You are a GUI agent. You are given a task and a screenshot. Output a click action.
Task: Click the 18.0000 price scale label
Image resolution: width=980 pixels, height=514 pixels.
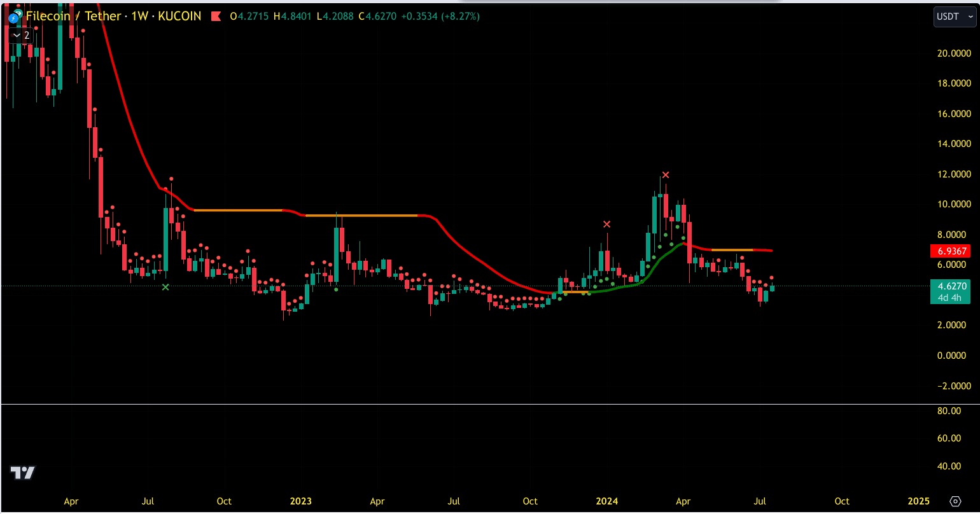(954, 83)
